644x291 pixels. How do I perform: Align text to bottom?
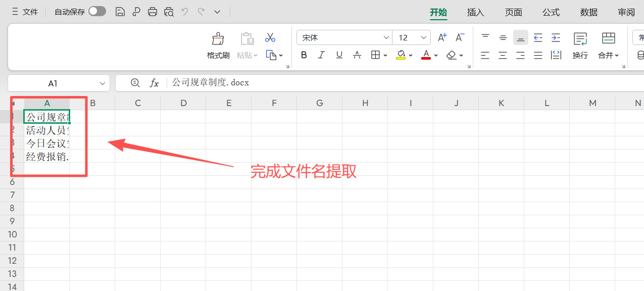pos(521,37)
